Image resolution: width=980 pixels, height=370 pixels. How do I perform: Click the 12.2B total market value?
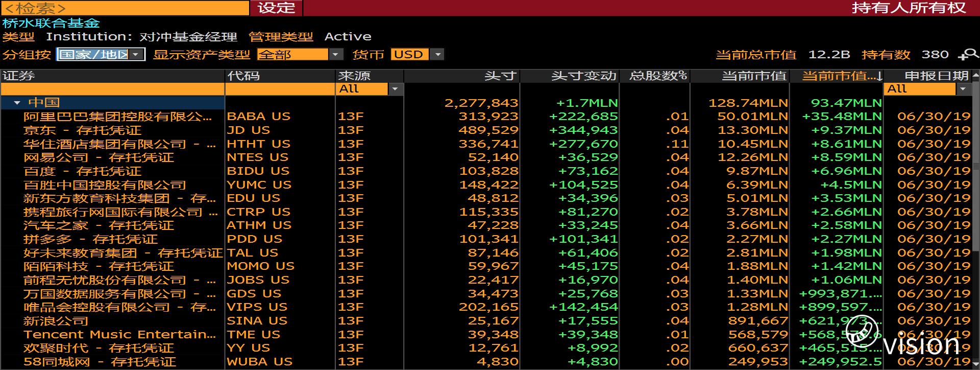(829, 55)
